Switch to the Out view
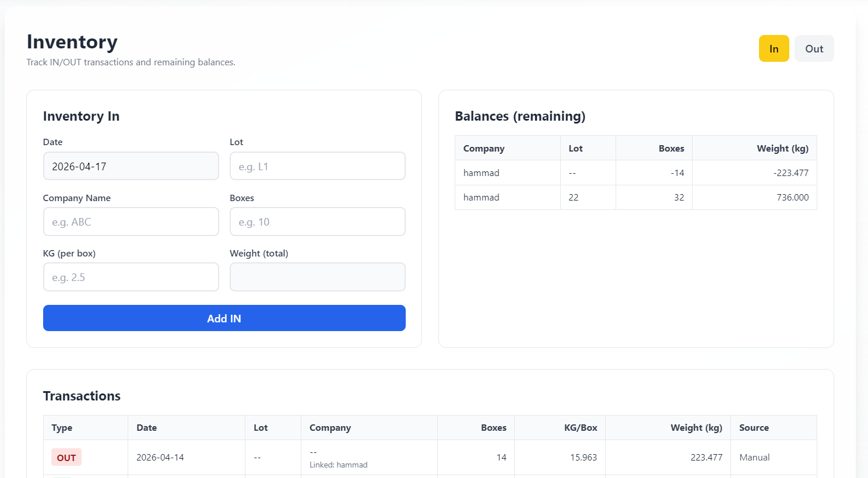Image resolution: width=868 pixels, height=478 pixels. coord(814,48)
